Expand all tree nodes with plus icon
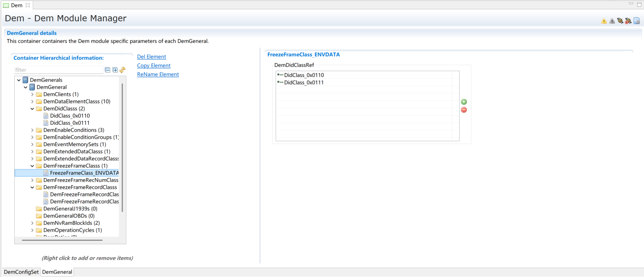The width and height of the screenshot is (644, 277). [115, 70]
